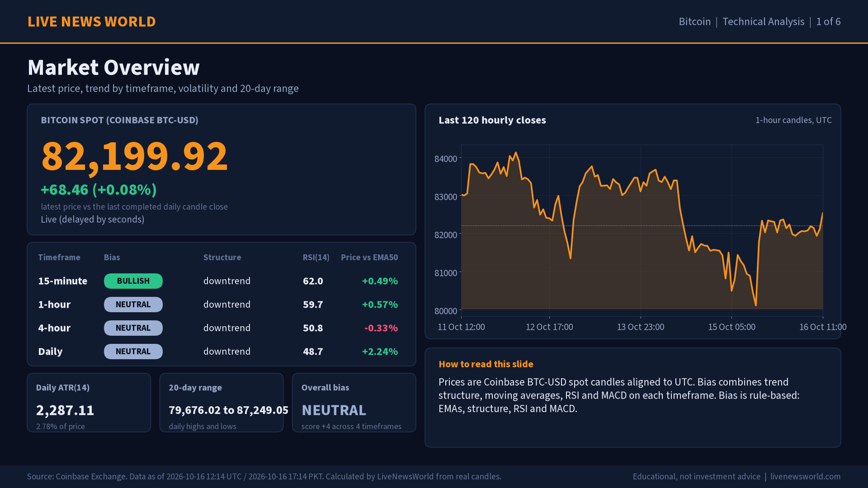Click the Market Overview title
The height and width of the screenshot is (488, 868).
(x=113, y=67)
